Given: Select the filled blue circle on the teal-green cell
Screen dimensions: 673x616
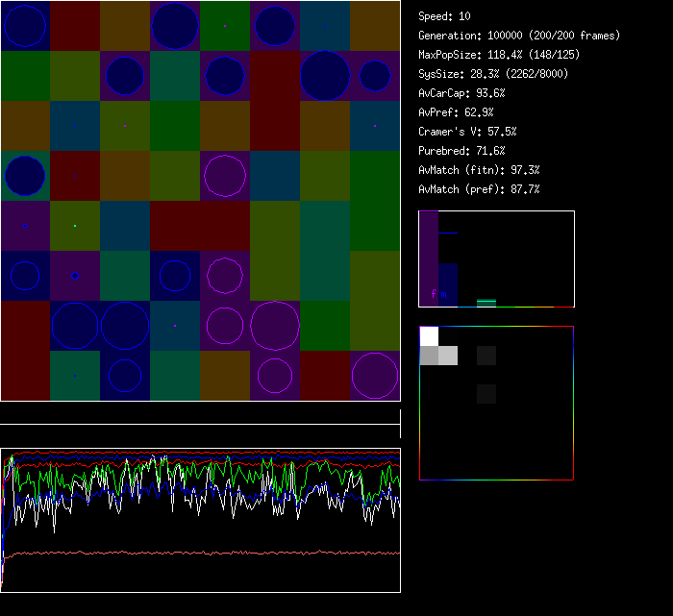Looking at the screenshot, I should tap(26, 176).
